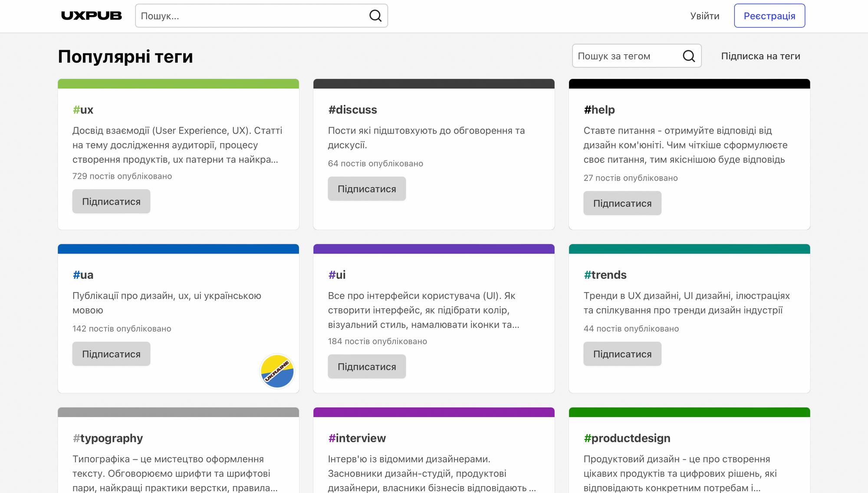Open the #interview tag page
Viewport: 868px width, 493px height.
(357, 438)
